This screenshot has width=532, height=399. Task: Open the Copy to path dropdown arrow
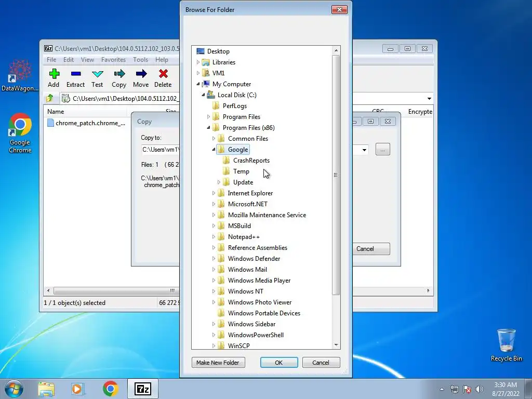[364, 150]
